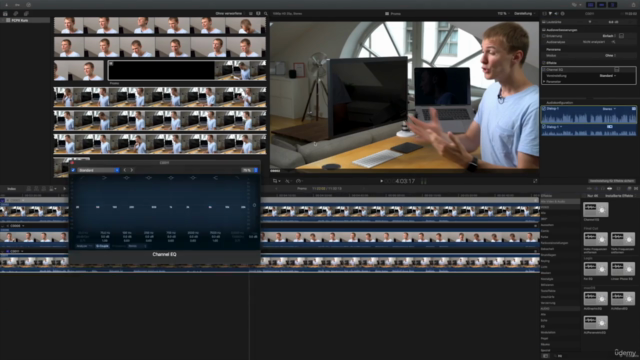
Task: Select Linear Phase EQ effect thumbnail
Action: click(x=622, y=269)
